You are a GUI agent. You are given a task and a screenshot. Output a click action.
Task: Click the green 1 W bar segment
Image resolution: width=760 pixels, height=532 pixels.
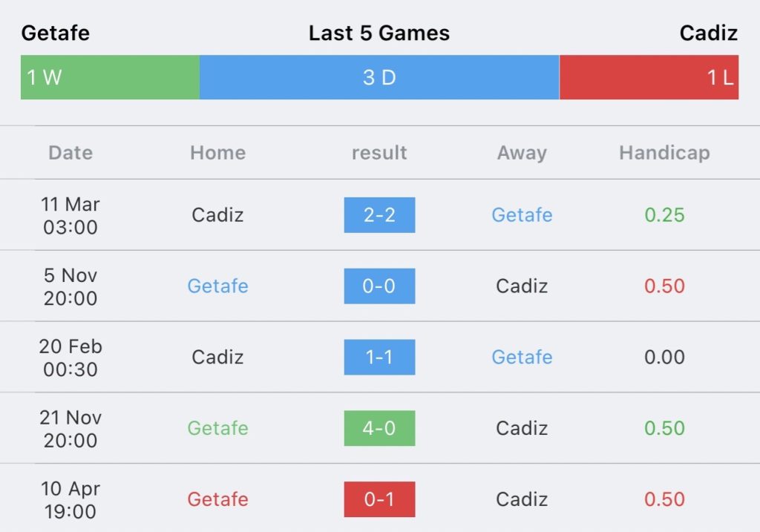[110, 77]
